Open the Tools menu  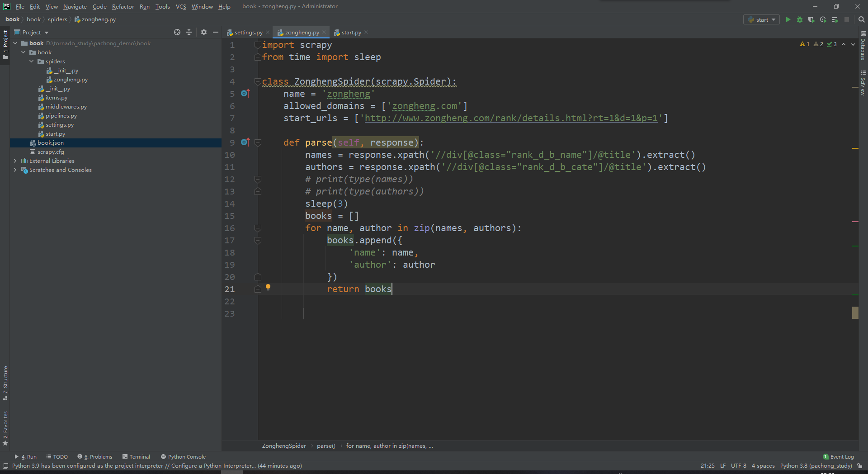tap(162, 6)
